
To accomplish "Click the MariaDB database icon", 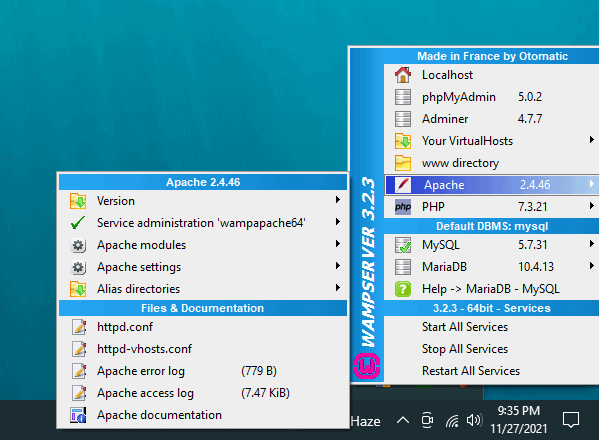I will [x=403, y=267].
